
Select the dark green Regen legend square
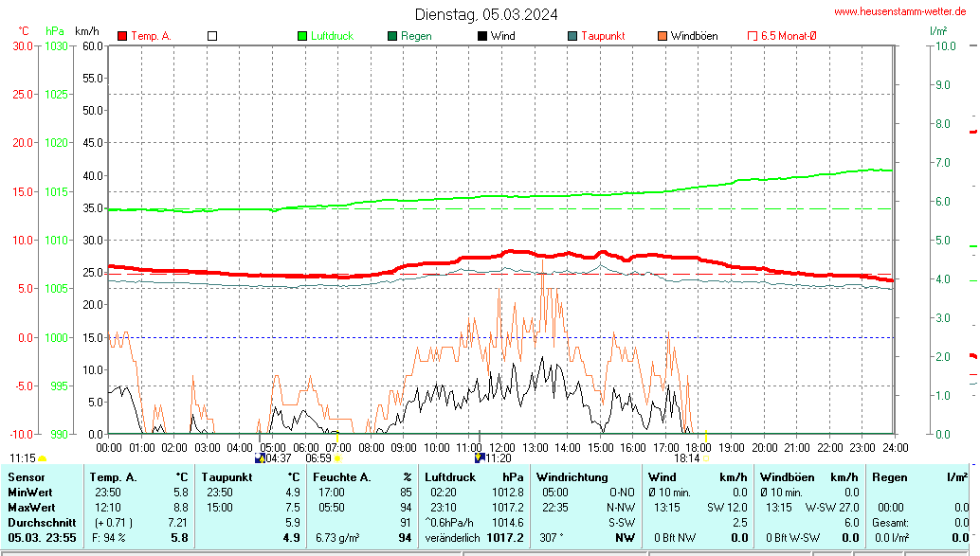pyautogui.click(x=392, y=36)
